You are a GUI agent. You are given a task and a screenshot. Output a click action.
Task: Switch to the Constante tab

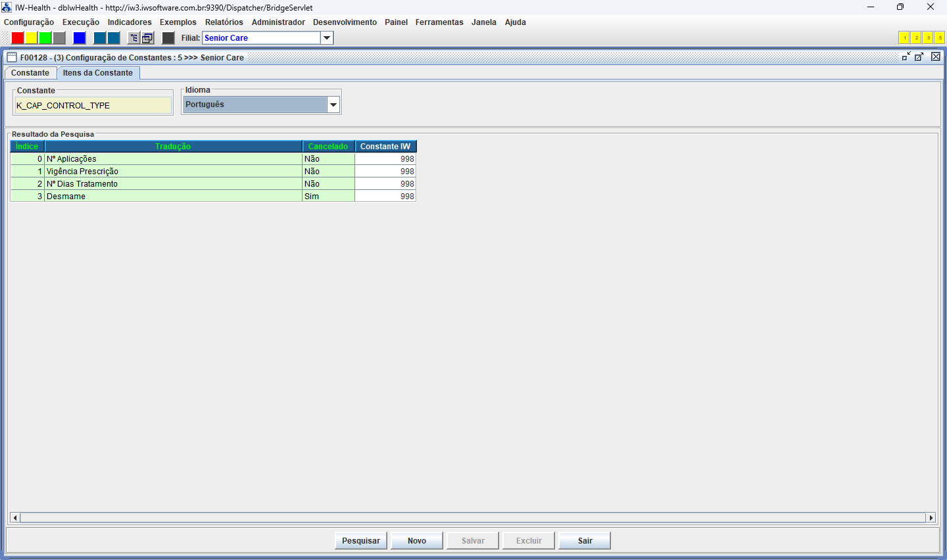pos(30,73)
